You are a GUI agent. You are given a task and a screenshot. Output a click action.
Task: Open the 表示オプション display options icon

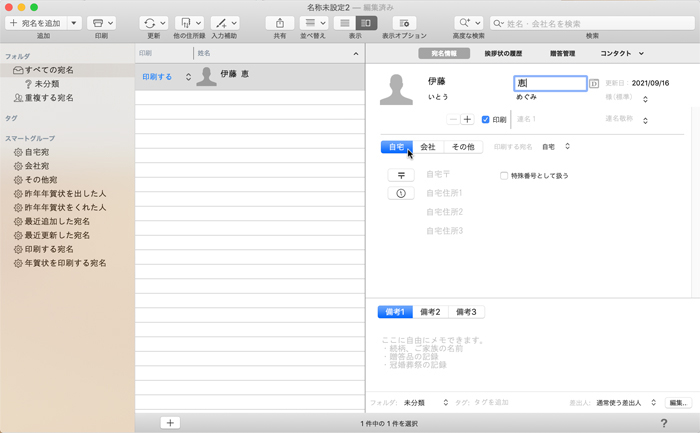pyautogui.click(x=404, y=23)
